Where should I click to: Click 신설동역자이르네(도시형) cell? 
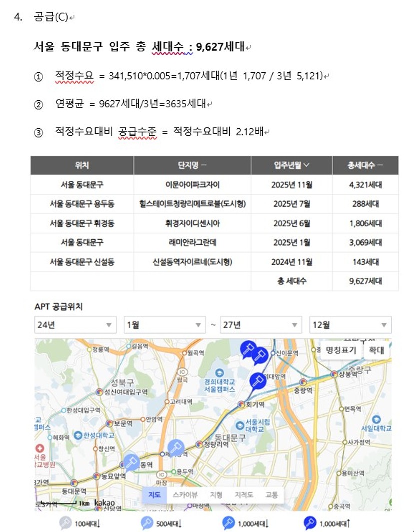(192, 262)
